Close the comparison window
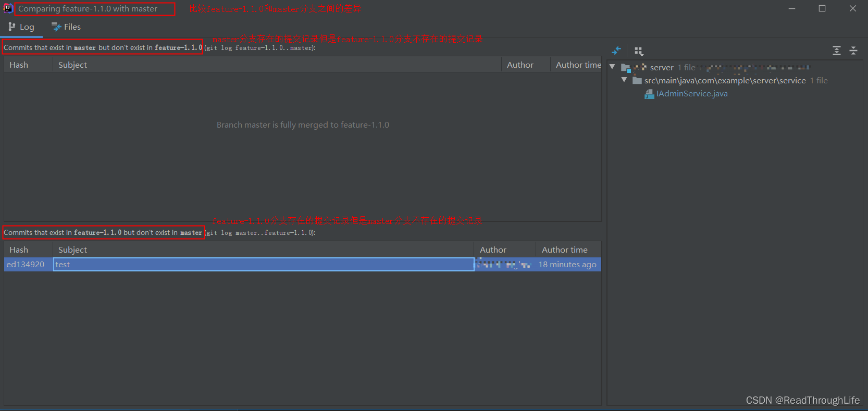This screenshot has height=411, width=868. [x=853, y=8]
